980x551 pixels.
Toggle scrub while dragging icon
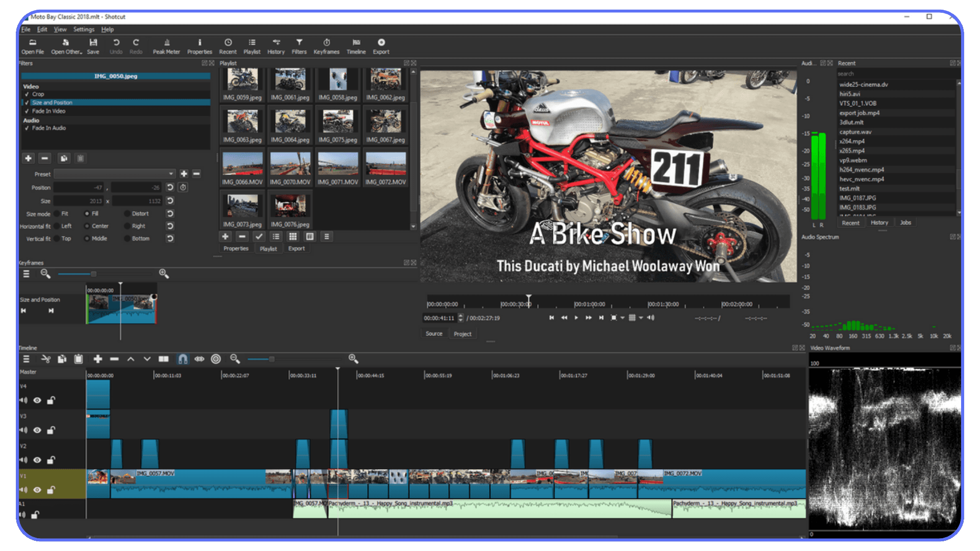coord(199,359)
